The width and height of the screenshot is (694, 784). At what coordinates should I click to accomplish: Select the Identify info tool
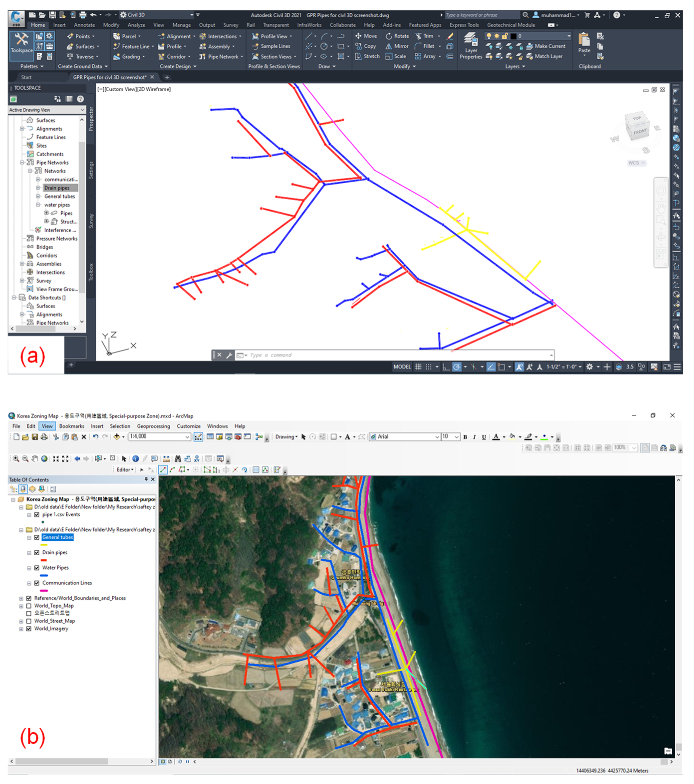pyautogui.click(x=135, y=459)
